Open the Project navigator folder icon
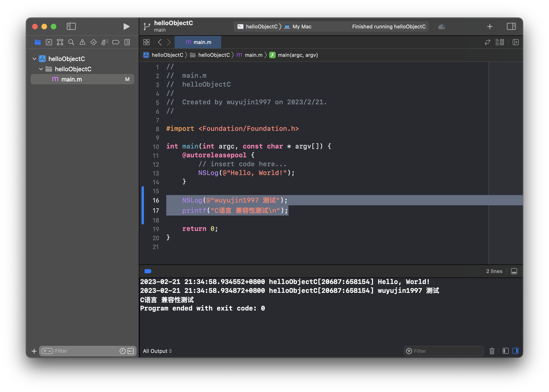 [x=37, y=42]
